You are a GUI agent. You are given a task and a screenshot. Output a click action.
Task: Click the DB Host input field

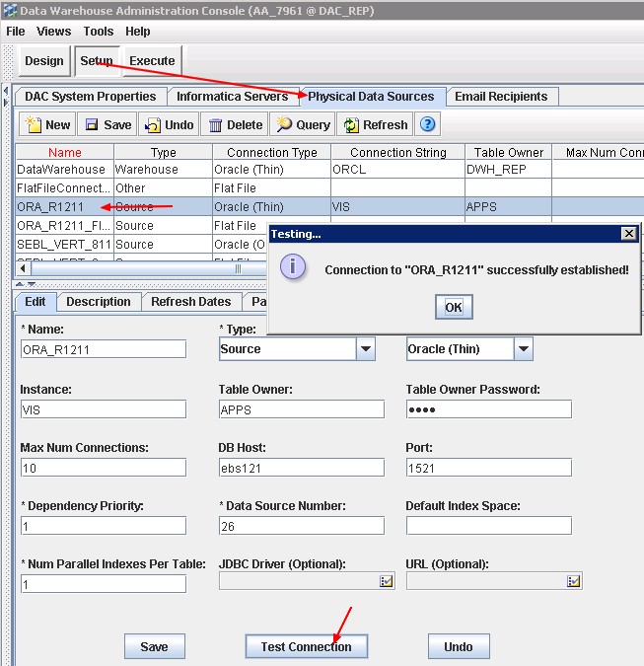coord(301,468)
